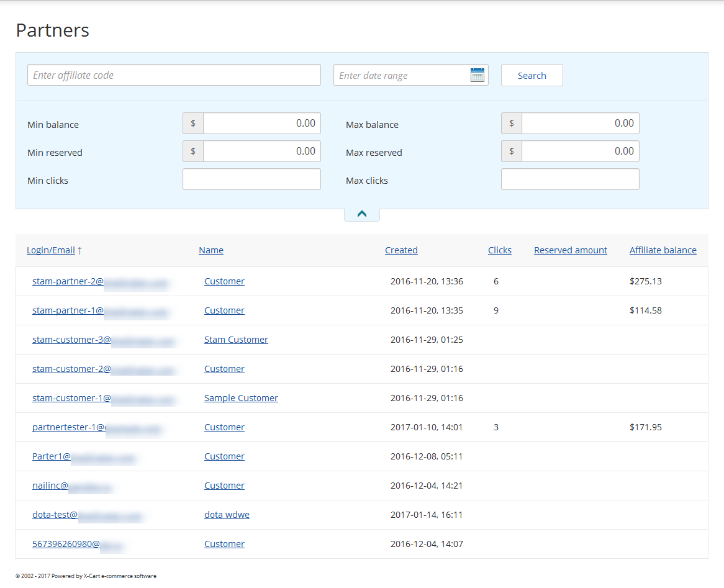The width and height of the screenshot is (724, 588).
Task: Open the stam-partner-2 partner email link
Action: click(x=68, y=281)
